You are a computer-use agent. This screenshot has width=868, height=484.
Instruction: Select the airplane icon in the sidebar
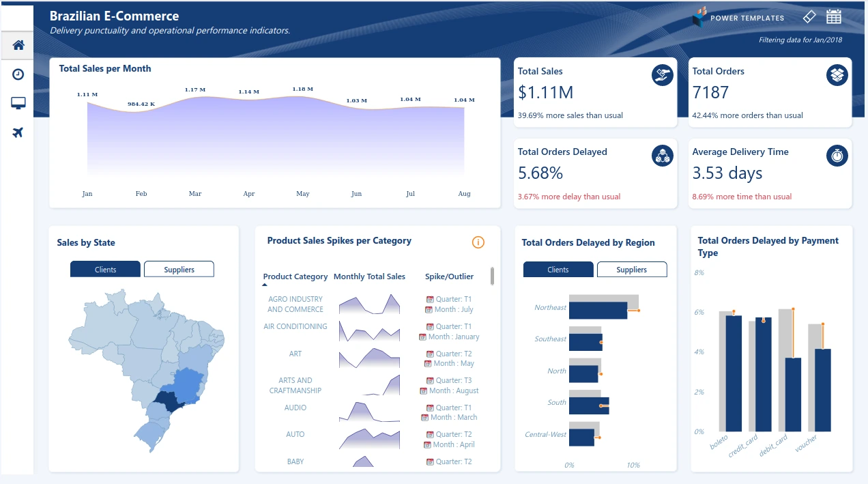point(17,132)
